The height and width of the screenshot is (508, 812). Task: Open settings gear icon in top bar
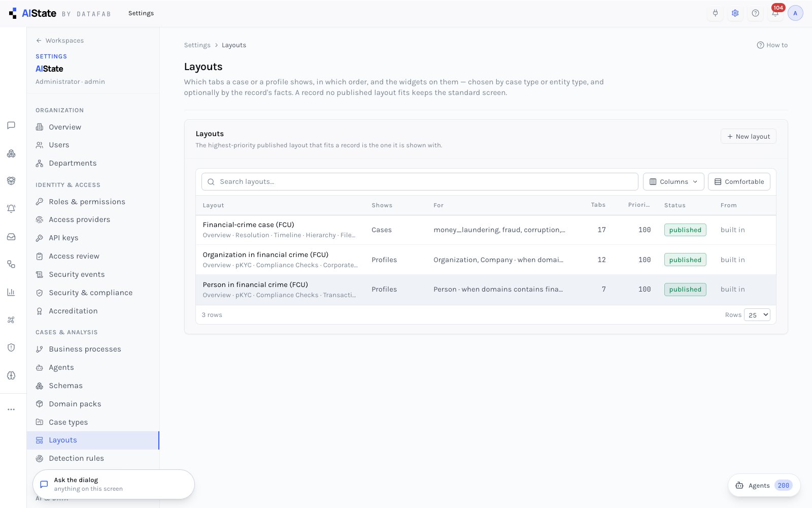pyautogui.click(x=735, y=13)
